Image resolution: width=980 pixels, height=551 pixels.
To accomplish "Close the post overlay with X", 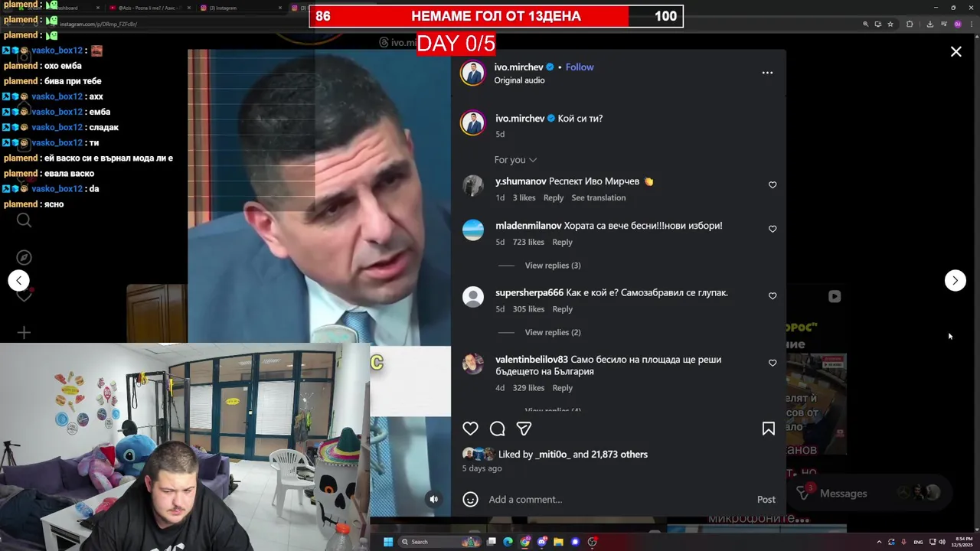I will 955,52.
